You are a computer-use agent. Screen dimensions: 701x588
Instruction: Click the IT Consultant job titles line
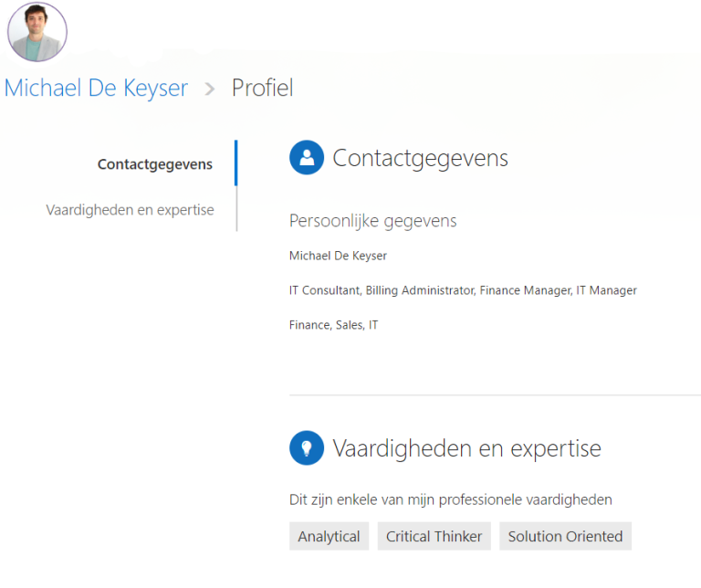click(x=463, y=290)
